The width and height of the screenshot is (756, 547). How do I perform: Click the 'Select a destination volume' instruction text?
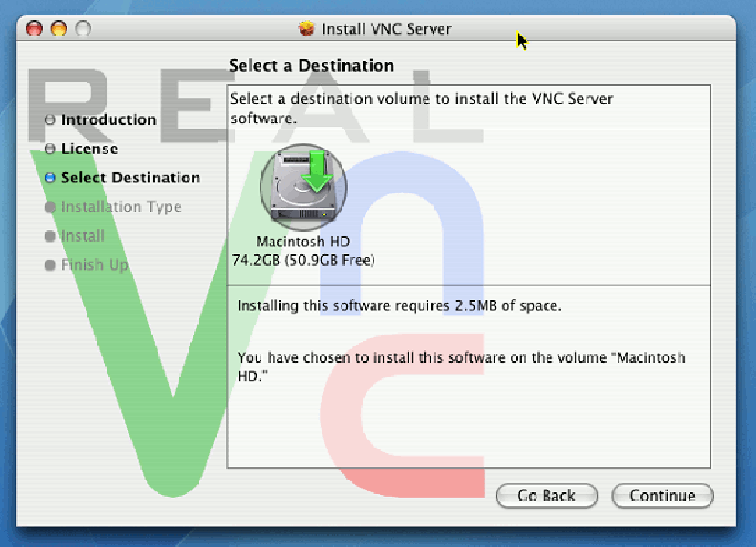(422, 108)
